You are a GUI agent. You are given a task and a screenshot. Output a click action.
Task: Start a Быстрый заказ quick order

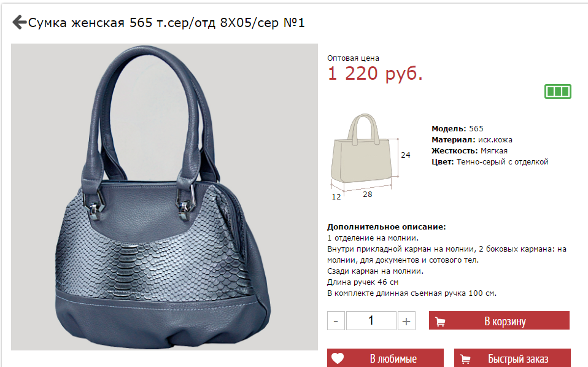click(513, 358)
